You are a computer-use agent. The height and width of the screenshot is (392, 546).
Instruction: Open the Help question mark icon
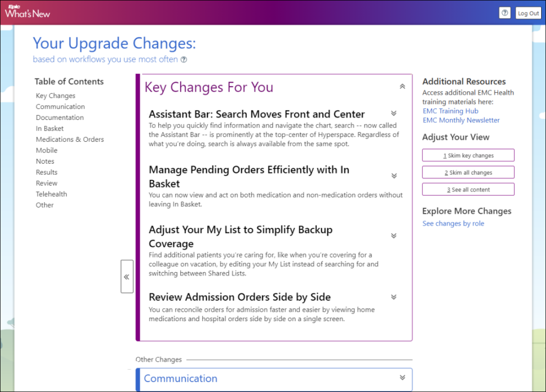(504, 13)
